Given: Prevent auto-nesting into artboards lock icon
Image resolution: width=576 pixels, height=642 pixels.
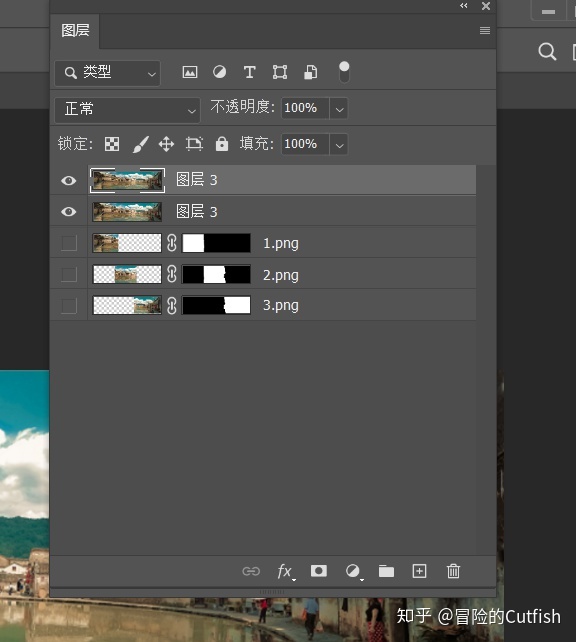Looking at the screenshot, I should 194,144.
